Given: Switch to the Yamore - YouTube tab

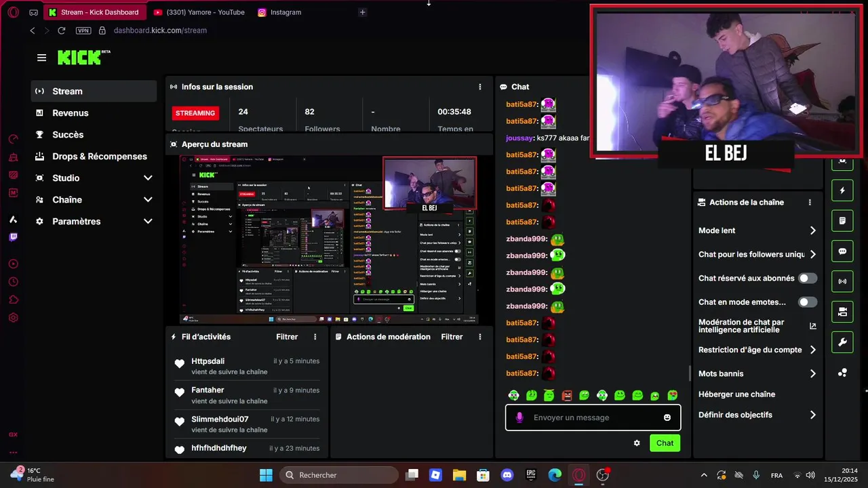Looking at the screenshot, I should tap(198, 12).
